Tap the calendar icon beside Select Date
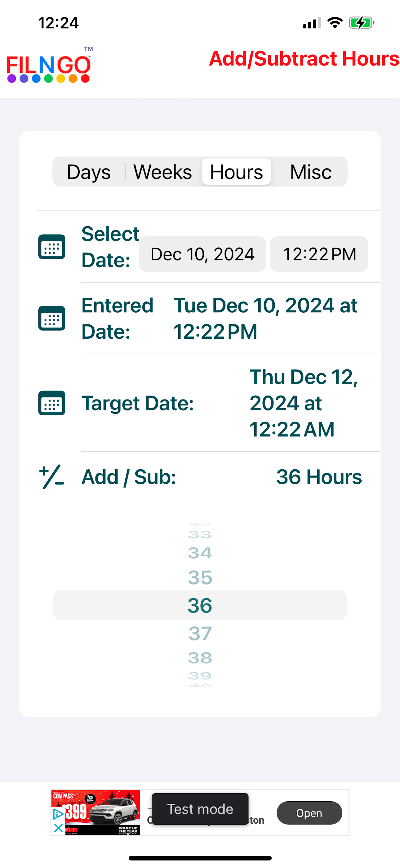Screen dimensions: 400x868 point(51,247)
